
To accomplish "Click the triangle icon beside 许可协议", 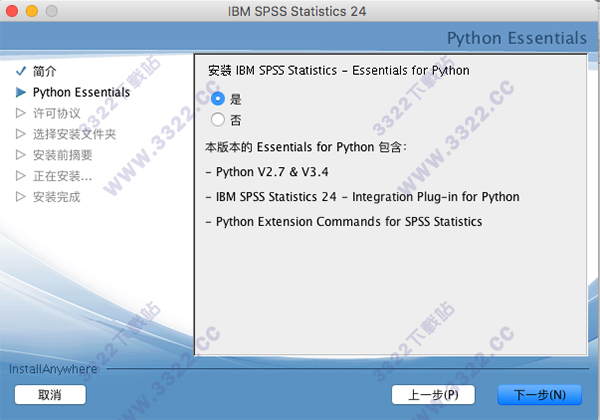I will click(x=21, y=113).
